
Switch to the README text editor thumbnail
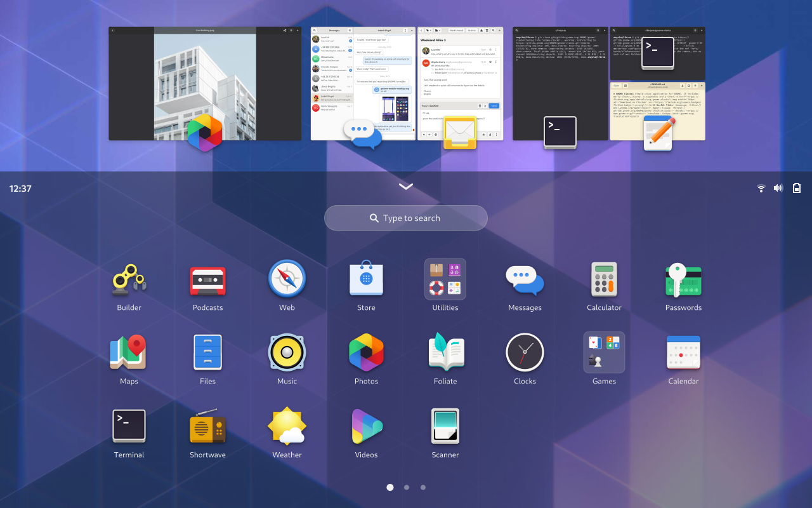pyautogui.click(x=657, y=111)
